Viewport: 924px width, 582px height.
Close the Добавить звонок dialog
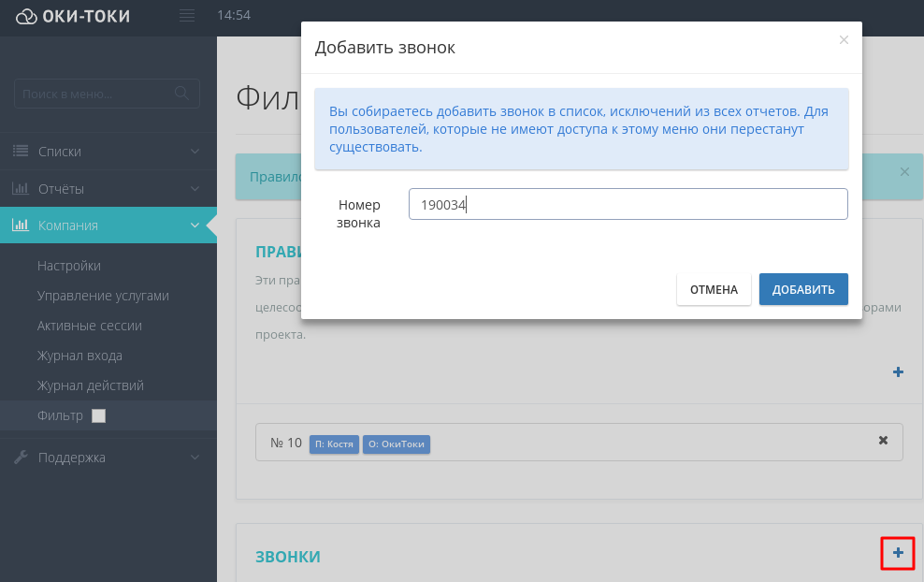tap(844, 40)
